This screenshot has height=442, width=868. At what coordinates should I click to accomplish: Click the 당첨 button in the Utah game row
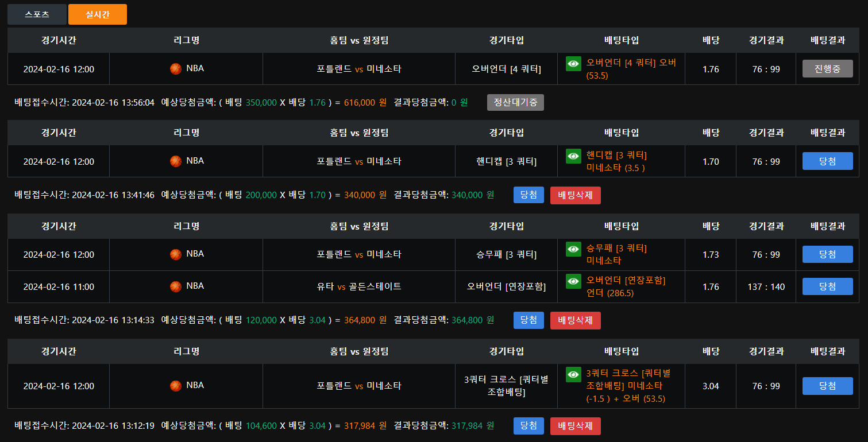[827, 286]
